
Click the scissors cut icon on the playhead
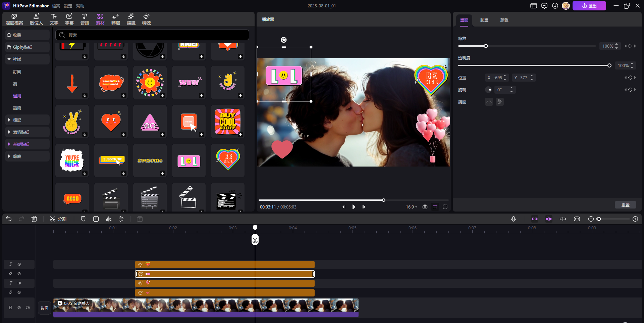click(255, 240)
